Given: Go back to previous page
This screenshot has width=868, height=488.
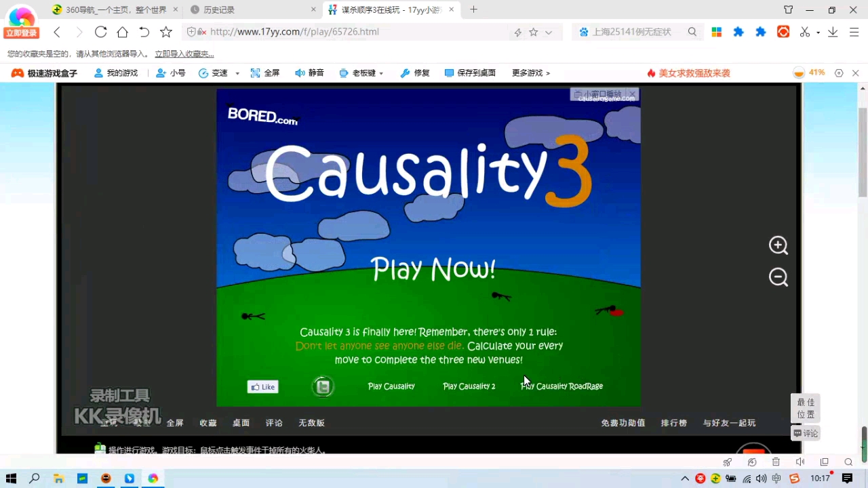Looking at the screenshot, I should point(57,32).
